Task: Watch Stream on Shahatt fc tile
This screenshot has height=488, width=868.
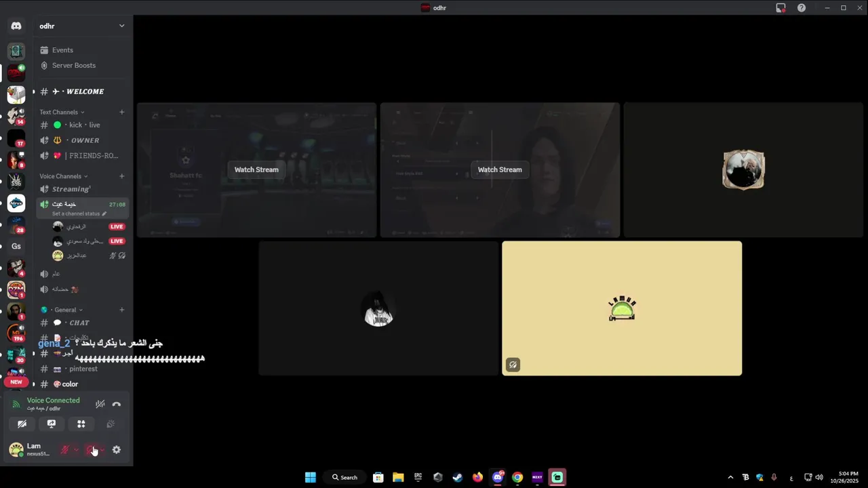Action: coord(256,169)
